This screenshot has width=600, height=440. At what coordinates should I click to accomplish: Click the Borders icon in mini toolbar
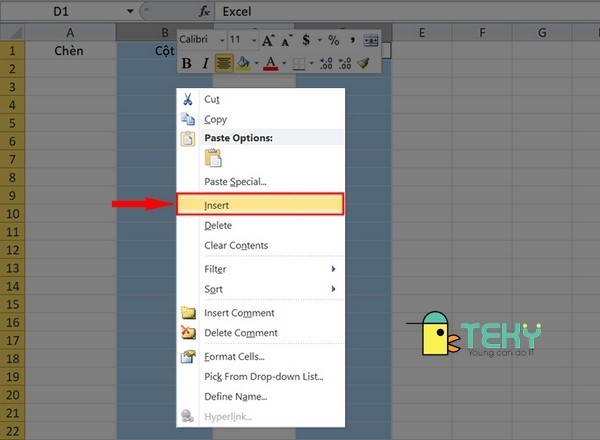coord(299,64)
